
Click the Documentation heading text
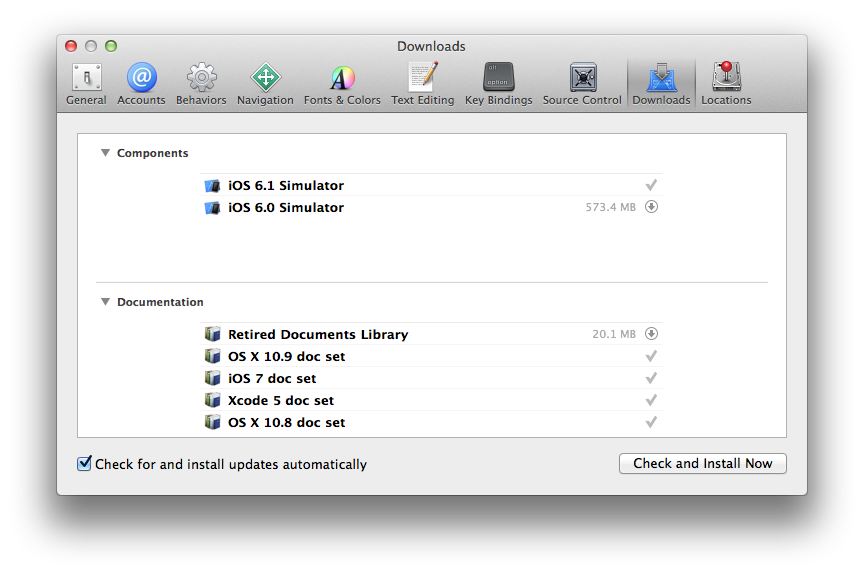point(160,302)
